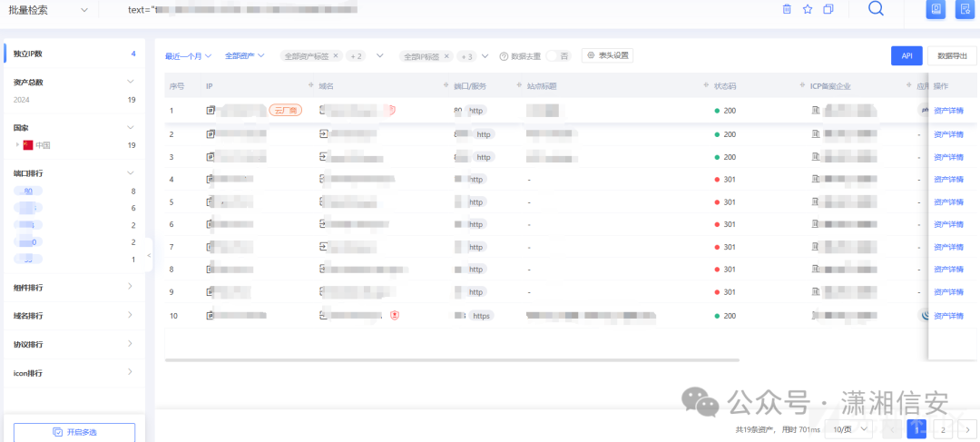Click the help icon beside 数据去重
Image resolution: width=980 pixels, height=442 pixels.
504,56
